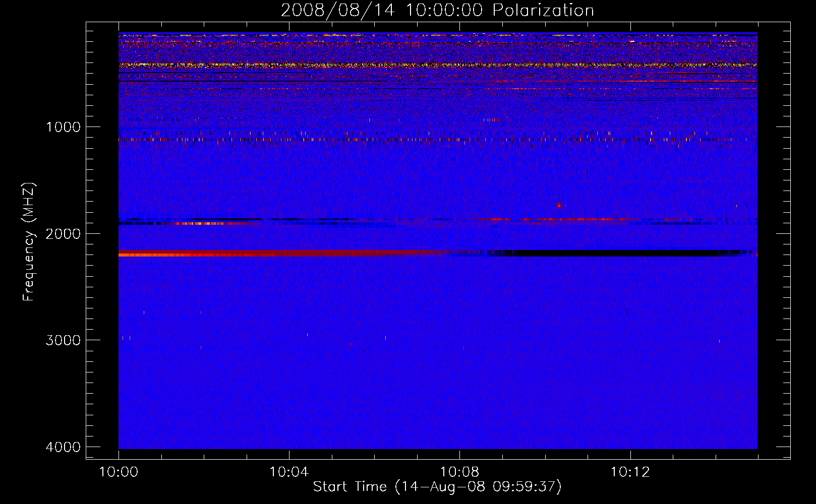Click the 10:08 time tick label
This screenshot has width=816, height=504.
tap(459, 472)
